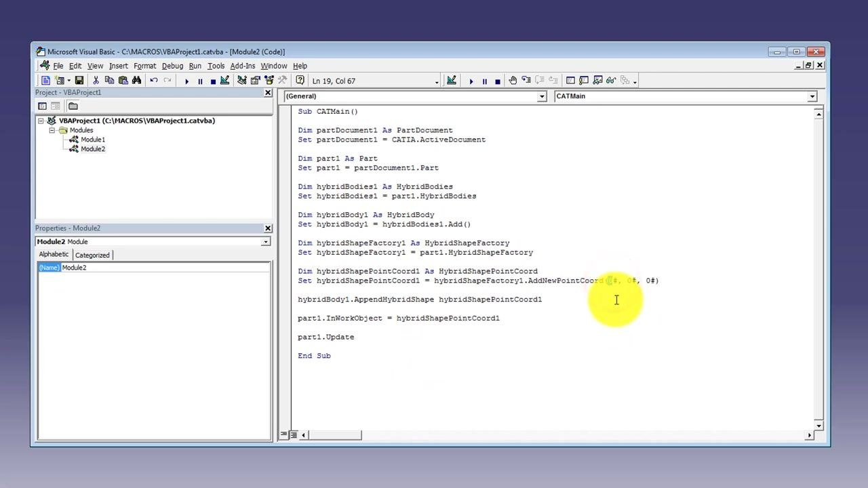Open the Properties Window icon
This screenshot has width=868, height=488.
tap(256, 81)
